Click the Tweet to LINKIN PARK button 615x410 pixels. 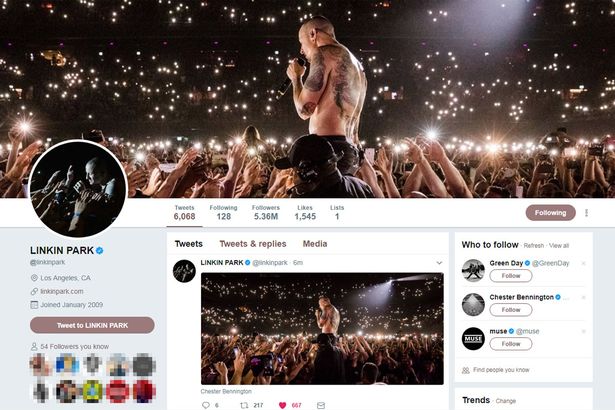(92, 325)
